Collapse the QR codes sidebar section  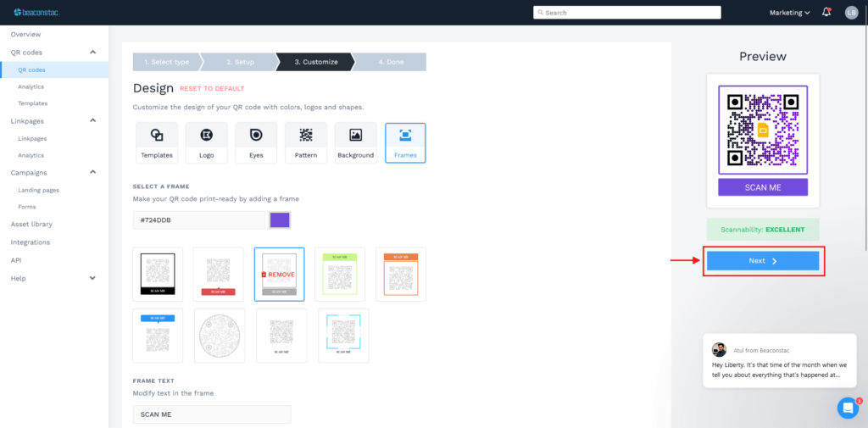point(93,52)
